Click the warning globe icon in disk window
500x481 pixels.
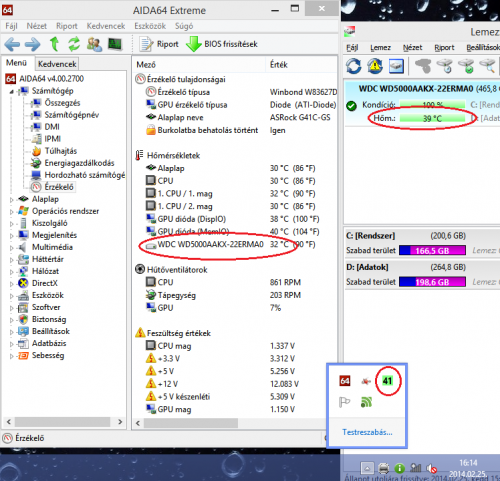pyautogui.click(x=375, y=66)
